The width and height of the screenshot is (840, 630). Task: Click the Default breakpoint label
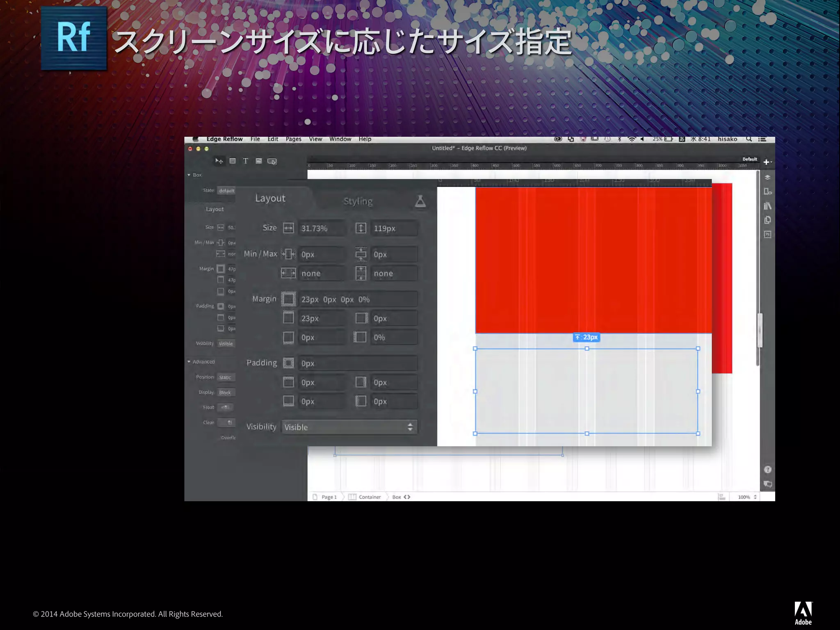point(750,159)
